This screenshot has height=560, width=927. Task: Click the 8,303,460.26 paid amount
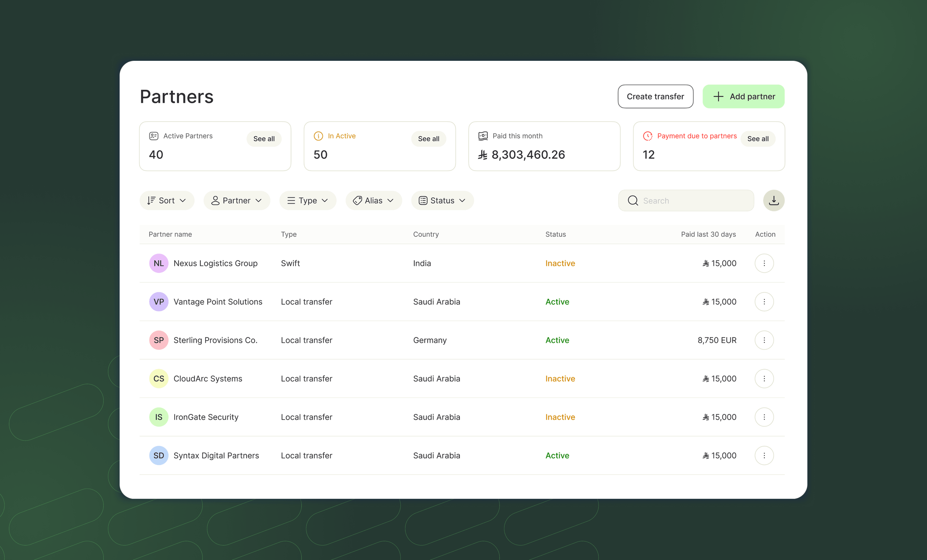point(521,155)
